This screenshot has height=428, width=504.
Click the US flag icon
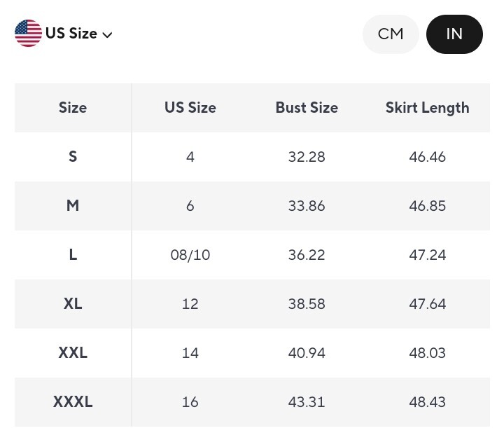(28, 34)
